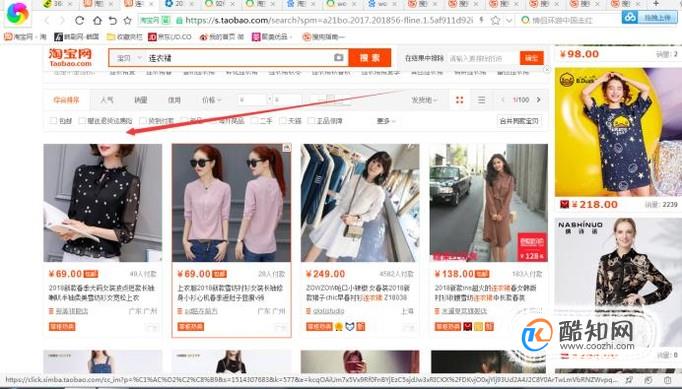This screenshot has height=389, width=682.
Task: Open the Taobao bookmark in bookmarks bar
Action: tap(25, 37)
